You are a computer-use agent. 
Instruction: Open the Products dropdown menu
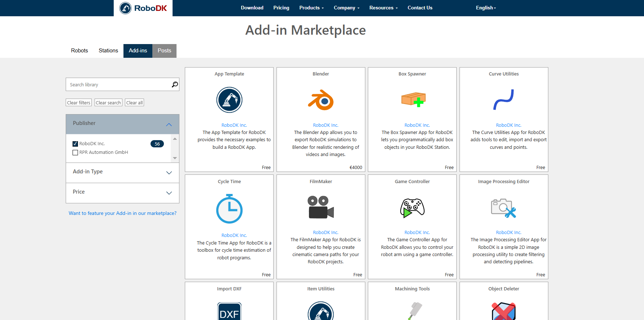click(x=311, y=8)
